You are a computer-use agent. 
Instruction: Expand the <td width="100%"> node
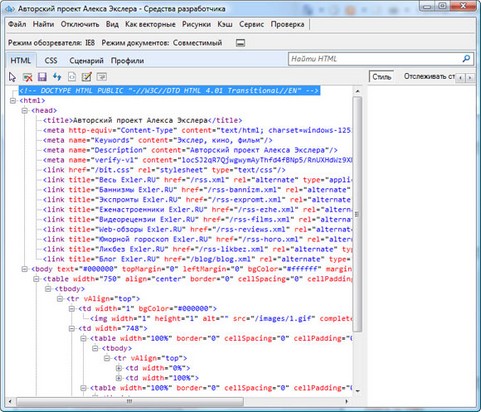[119, 378]
